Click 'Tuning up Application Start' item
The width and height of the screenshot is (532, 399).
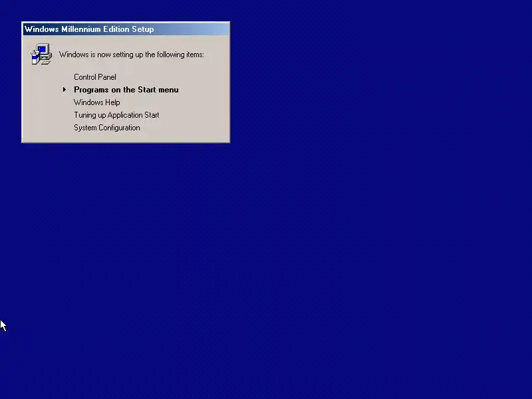[x=116, y=115]
